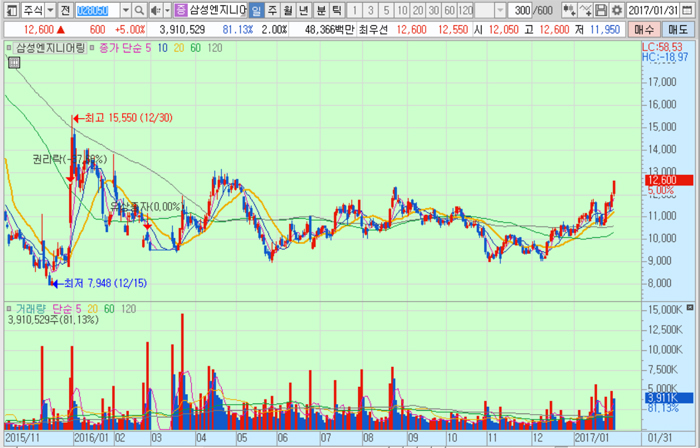Image resolution: width=700 pixels, height=448 pixels.
Task: Click the 매도 sell button
Action: 681,30
